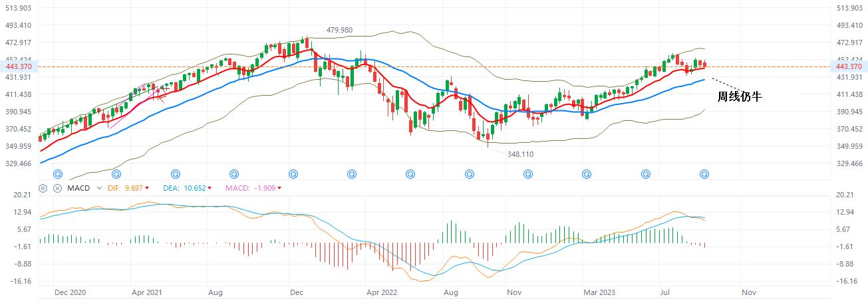
Task: Click the 348.110 low price label
Action: point(520,154)
